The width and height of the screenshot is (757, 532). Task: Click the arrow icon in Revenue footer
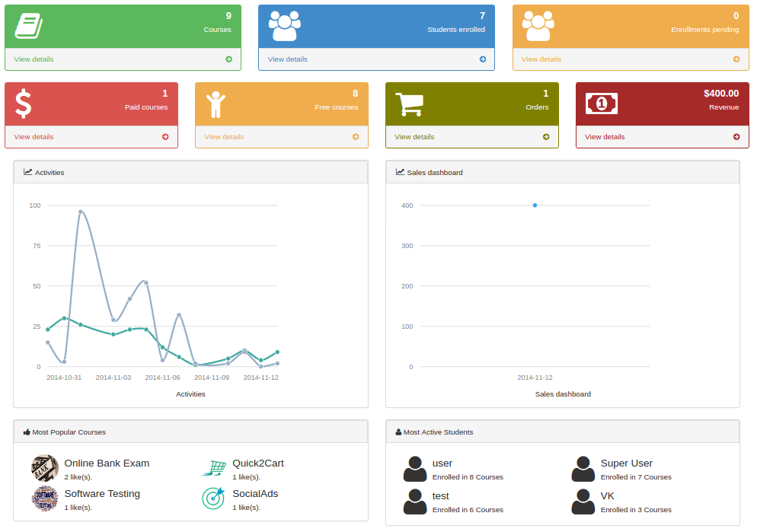click(736, 137)
